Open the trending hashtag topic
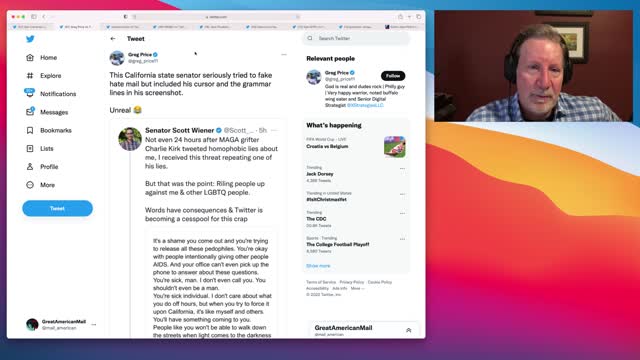 (326, 200)
